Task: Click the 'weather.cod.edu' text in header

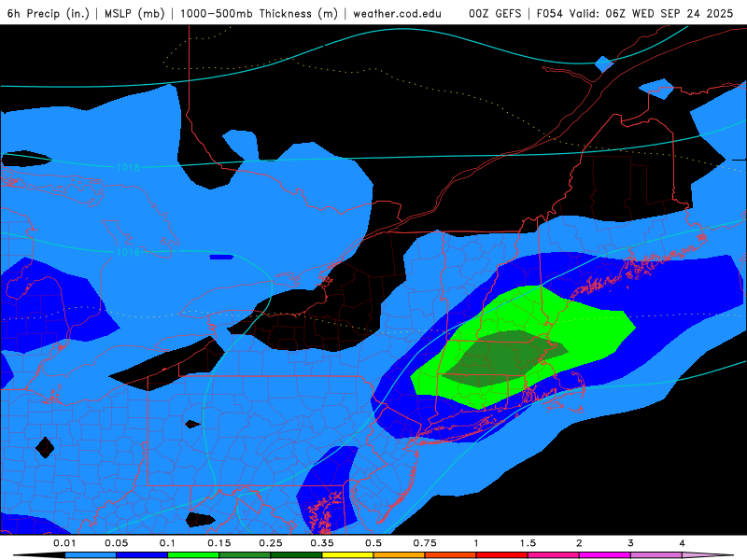Action: [x=398, y=13]
